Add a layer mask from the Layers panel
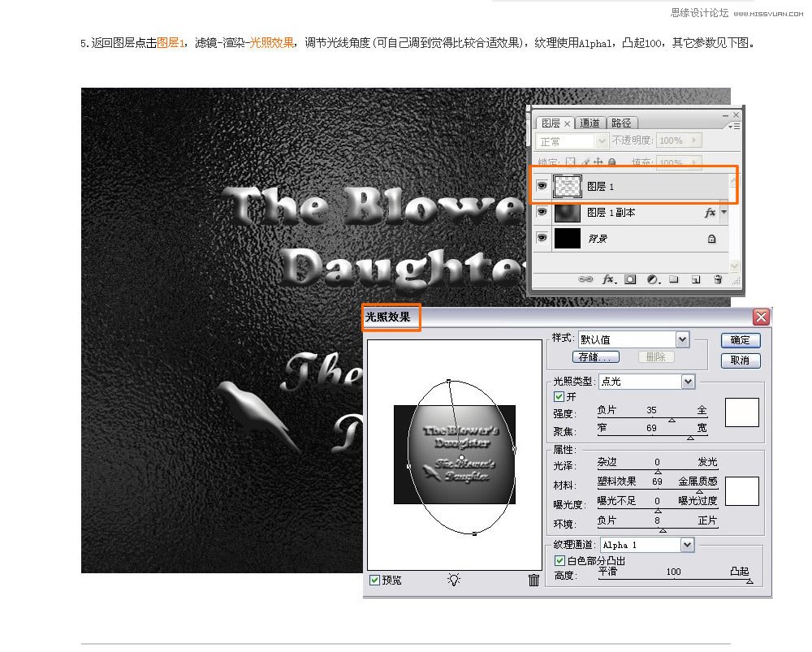The width and height of the screenshot is (812, 652). [630, 279]
